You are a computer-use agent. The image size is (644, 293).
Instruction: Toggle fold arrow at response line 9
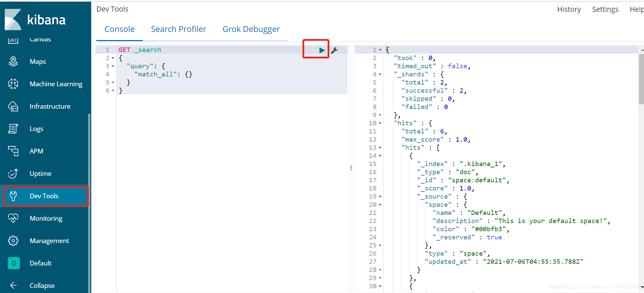point(380,115)
